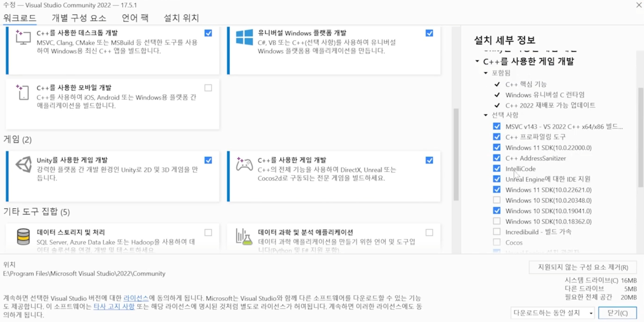
Task: Click the game controller C++ game development icon
Action: (244, 164)
